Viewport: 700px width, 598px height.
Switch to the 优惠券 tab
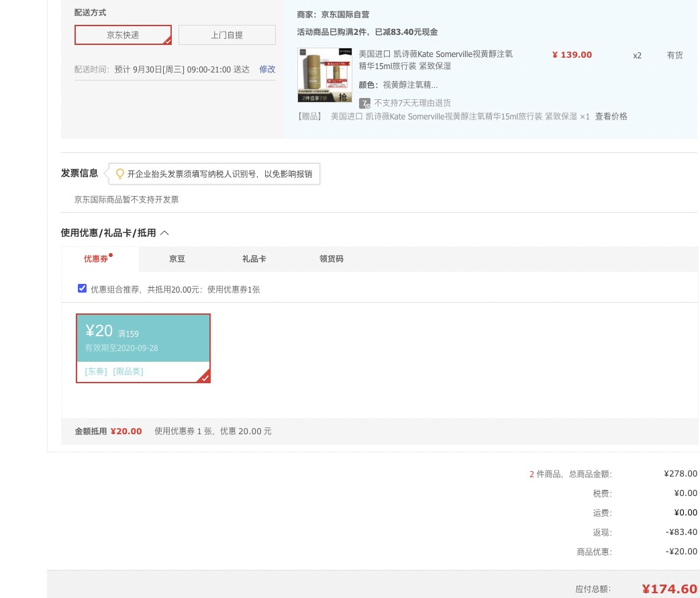tap(96, 258)
